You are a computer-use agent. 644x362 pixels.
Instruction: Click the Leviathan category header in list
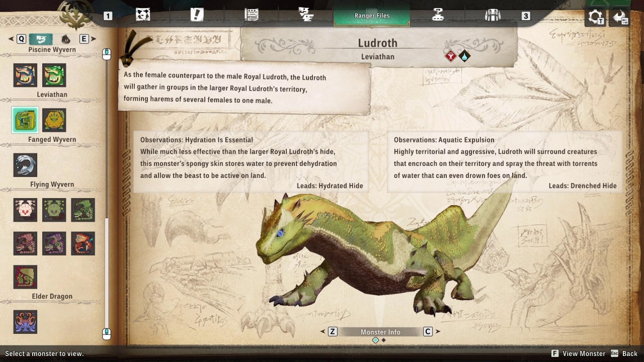(52, 95)
